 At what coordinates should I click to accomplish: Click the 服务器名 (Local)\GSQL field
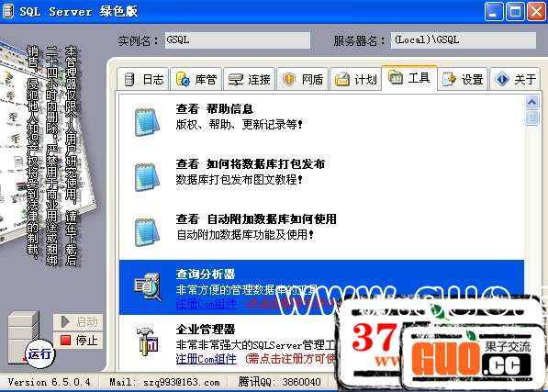point(464,39)
